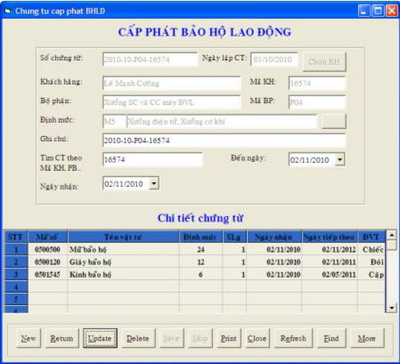This screenshot has height=364, width=400.
Task: Click the title bar application icon
Action: (x=7, y=11)
